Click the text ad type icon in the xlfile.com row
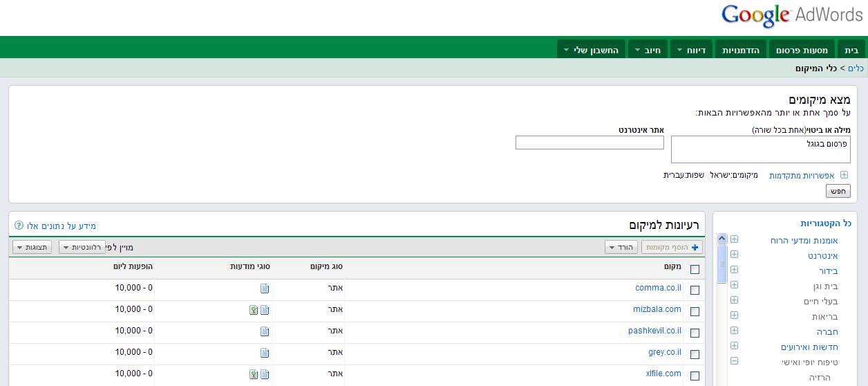The height and width of the screenshot is (386, 868). (265, 374)
